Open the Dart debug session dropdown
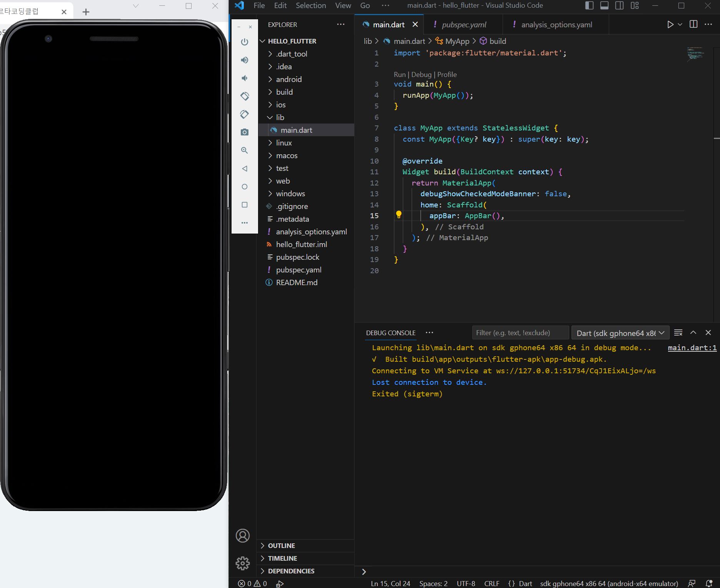The height and width of the screenshot is (588, 720). pos(620,333)
